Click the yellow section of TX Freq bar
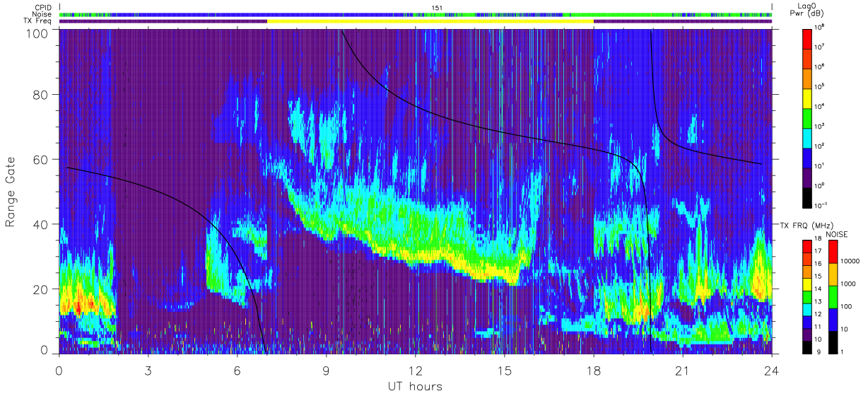Screen dimensions: 868x401 pos(430,21)
